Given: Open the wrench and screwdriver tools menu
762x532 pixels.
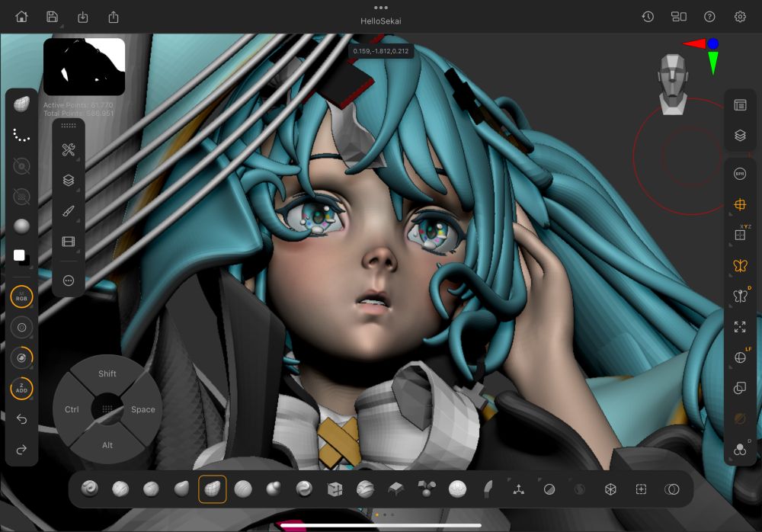Looking at the screenshot, I should click(69, 149).
